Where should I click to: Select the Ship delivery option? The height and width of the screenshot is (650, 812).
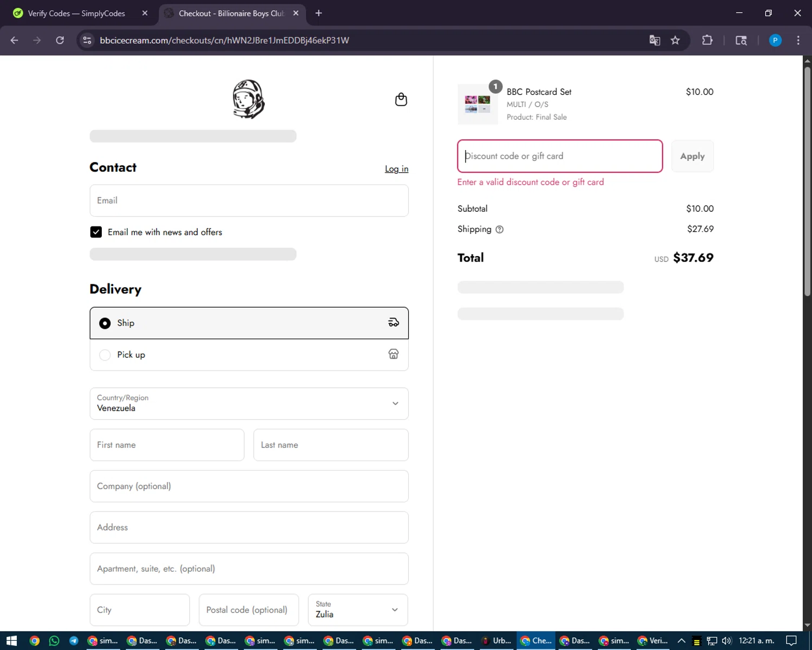(x=249, y=323)
